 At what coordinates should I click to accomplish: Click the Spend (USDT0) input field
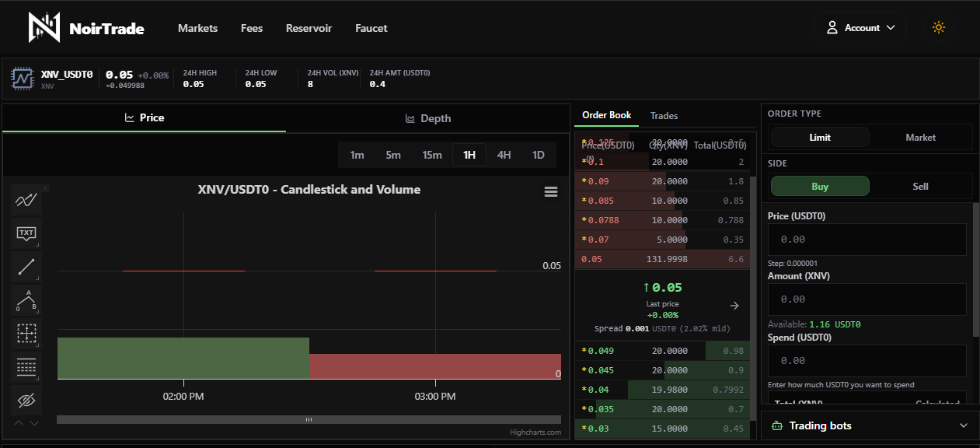tap(867, 361)
